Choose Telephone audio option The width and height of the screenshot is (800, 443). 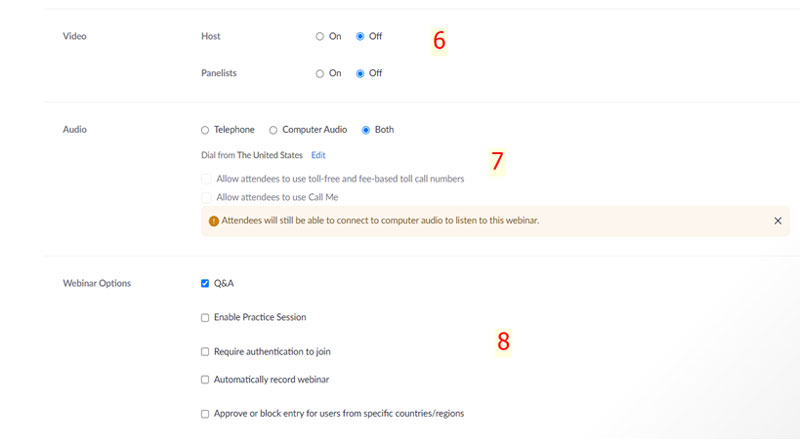(205, 130)
